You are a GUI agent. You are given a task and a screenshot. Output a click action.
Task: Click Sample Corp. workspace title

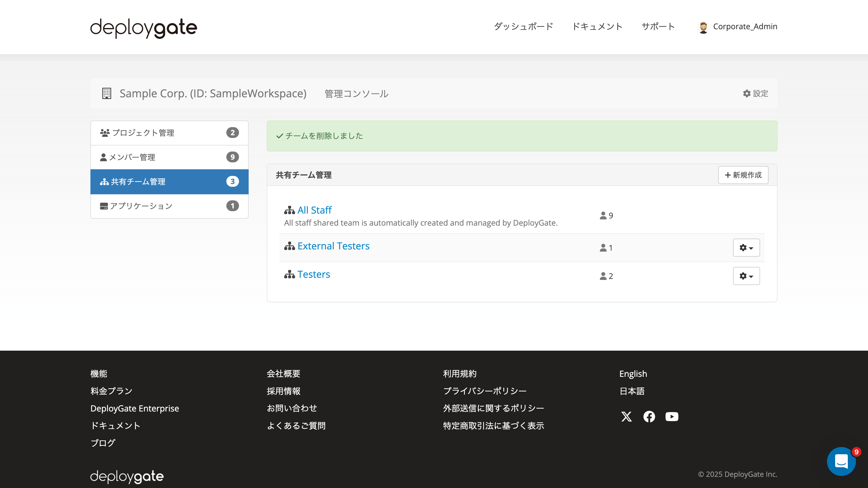(213, 93)
